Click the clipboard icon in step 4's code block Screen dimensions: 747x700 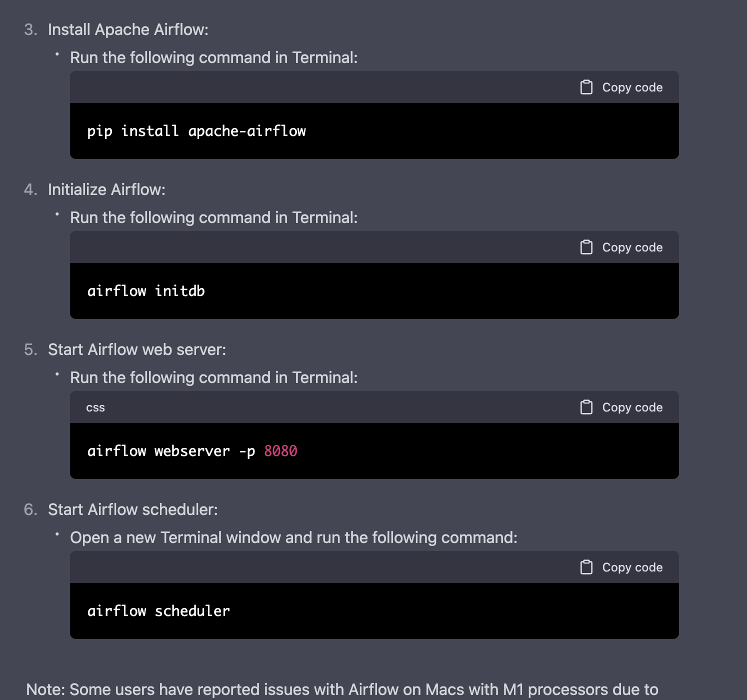tap(586, 247)
